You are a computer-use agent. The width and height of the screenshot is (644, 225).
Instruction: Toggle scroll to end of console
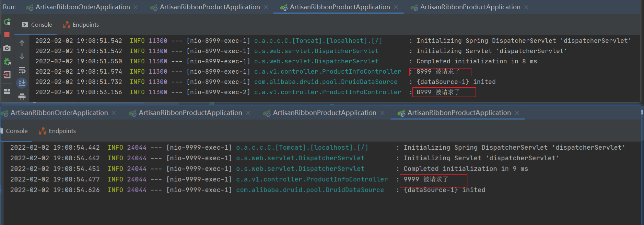click(22, 83)
